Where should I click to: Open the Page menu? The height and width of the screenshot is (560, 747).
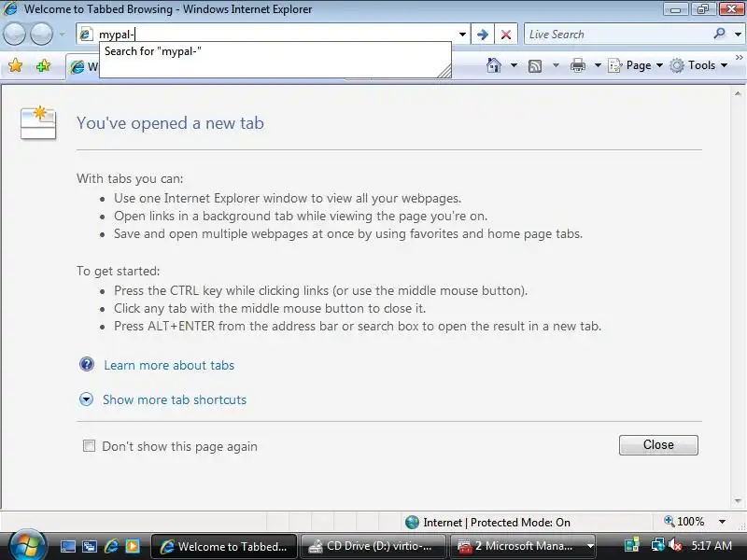tap(636, 65)
